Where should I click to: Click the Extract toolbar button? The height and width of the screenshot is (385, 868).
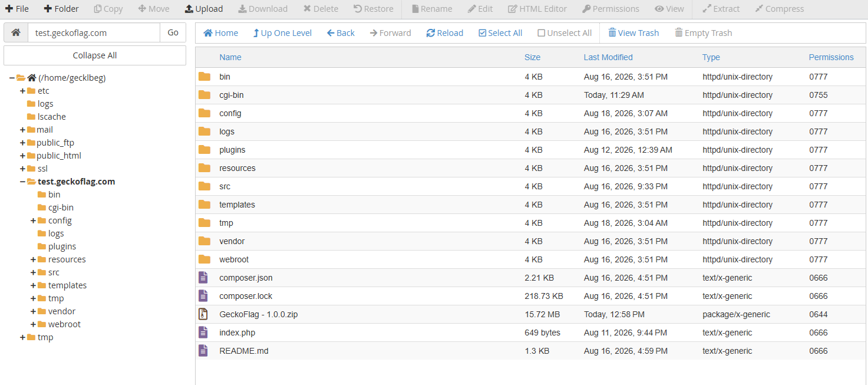(721, 9)
